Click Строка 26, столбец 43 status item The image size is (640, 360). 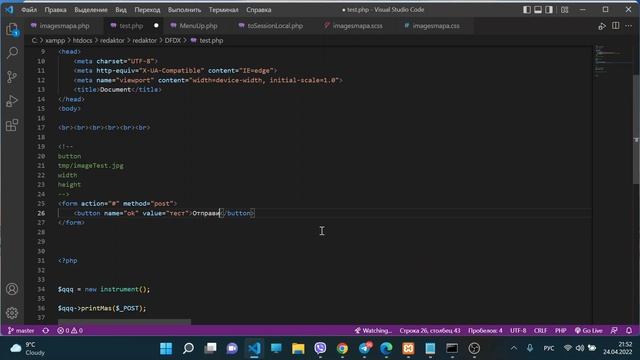(430, 331)
